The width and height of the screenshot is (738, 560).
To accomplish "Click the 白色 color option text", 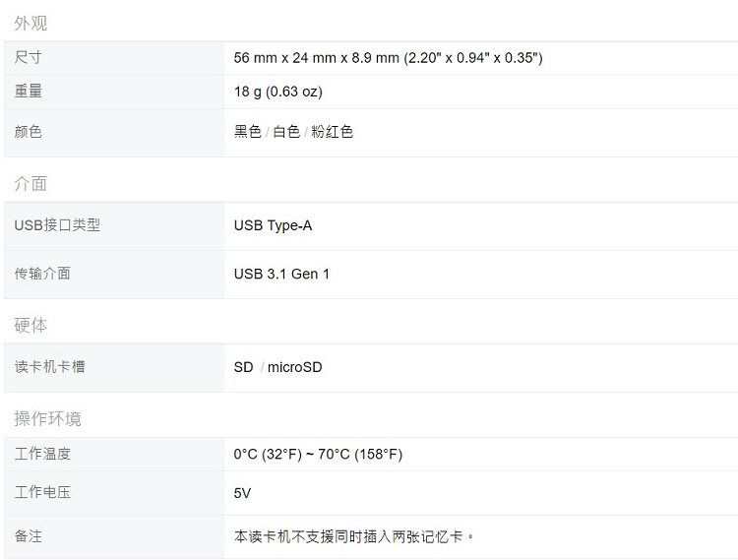I will pos(286,131).
